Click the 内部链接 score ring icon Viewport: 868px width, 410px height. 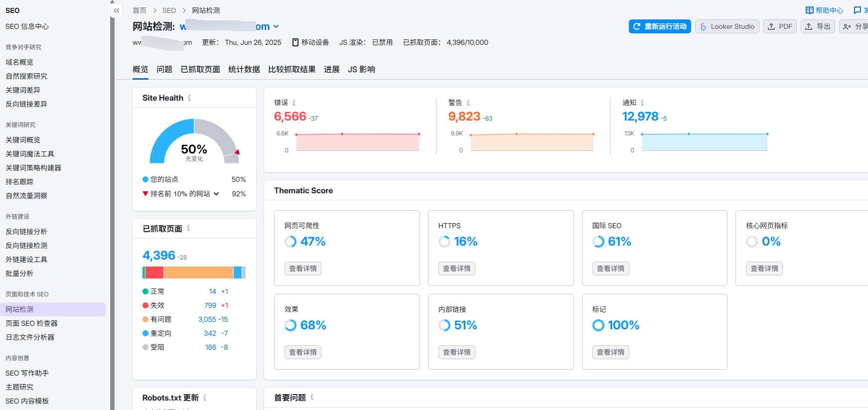pyautogui.click(x=444, y=325)
